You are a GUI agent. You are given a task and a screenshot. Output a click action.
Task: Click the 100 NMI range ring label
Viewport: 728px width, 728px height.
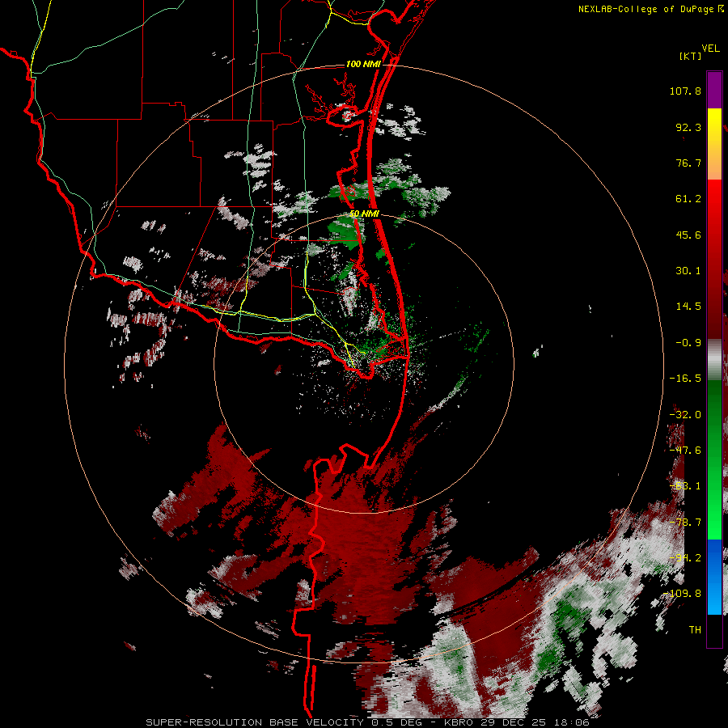[363, 64]
